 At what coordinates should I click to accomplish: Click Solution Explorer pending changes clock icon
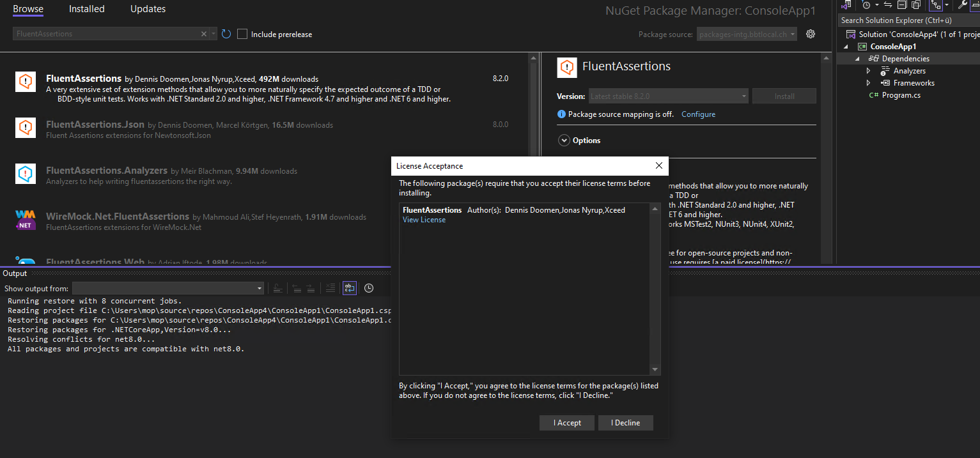tap(866, 5)
